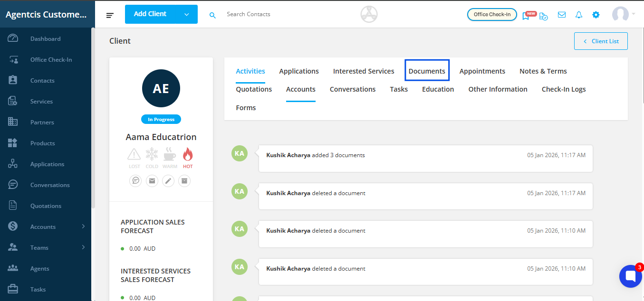
Task: Switch to the client Conversations tab
Action: coord(353,89)
